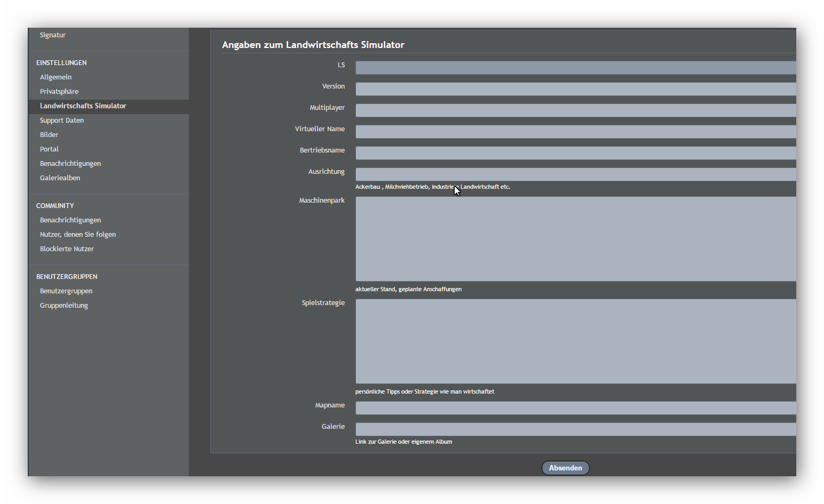The image size is (824, 504).
Task: Open the Privatsphäre settings page
Action: [x=59, y=92]
